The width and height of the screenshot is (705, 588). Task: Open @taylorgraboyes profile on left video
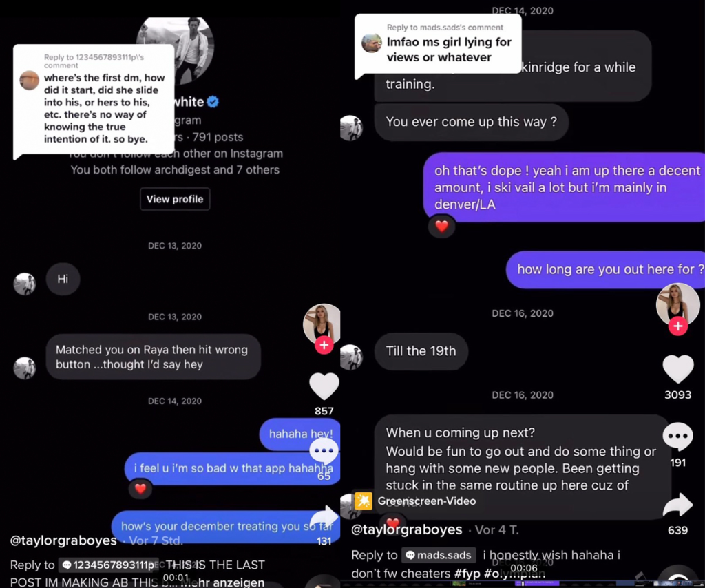[63, 540]
